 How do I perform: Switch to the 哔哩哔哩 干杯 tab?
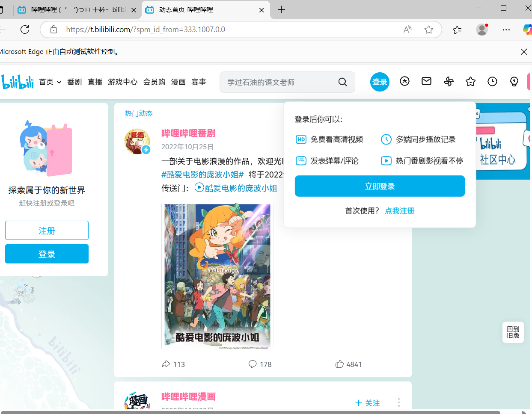pyautogui.click(x=77, y=9)
